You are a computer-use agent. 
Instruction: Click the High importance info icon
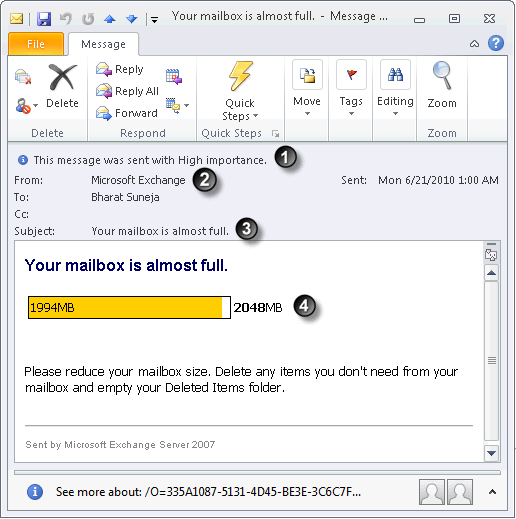click(22, 160)
